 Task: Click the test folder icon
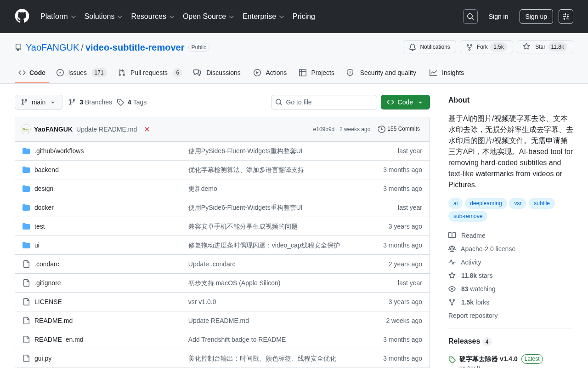[x=26, y=226]
